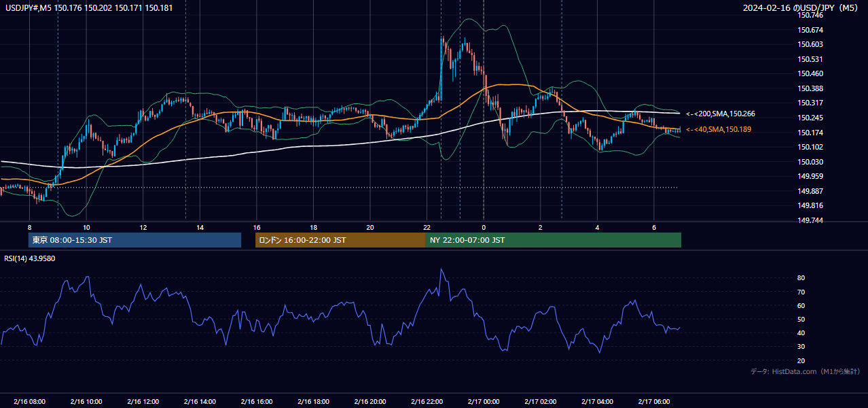Click price level 150.746 on axis
Viewport: 868px width, 408px height.
click(x=810, y=15)
